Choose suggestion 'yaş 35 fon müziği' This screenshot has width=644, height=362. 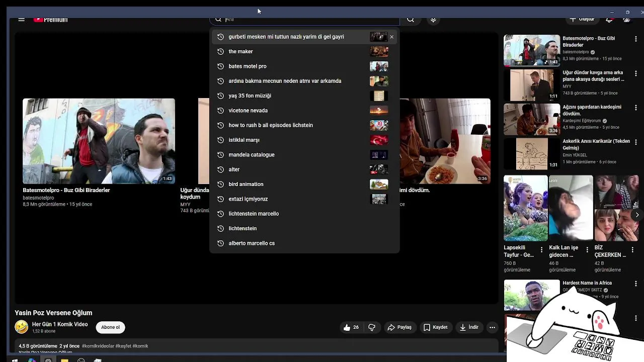click(x=304, y=96)
